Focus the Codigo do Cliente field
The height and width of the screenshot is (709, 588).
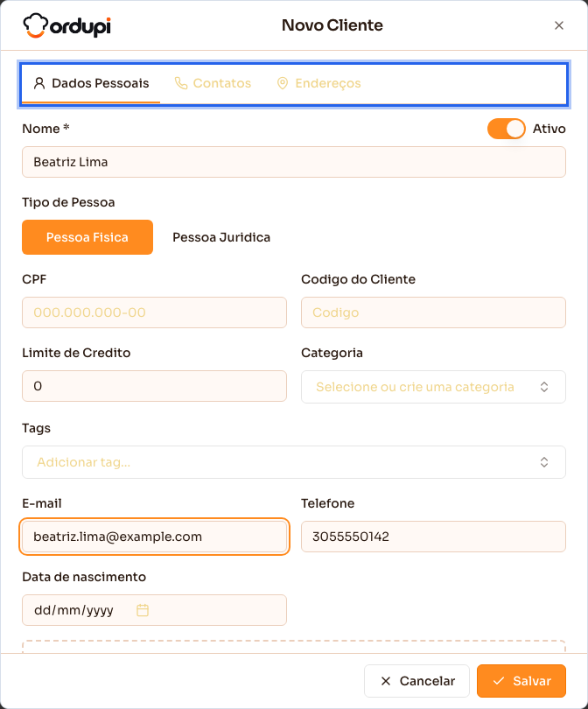[433, 312]
